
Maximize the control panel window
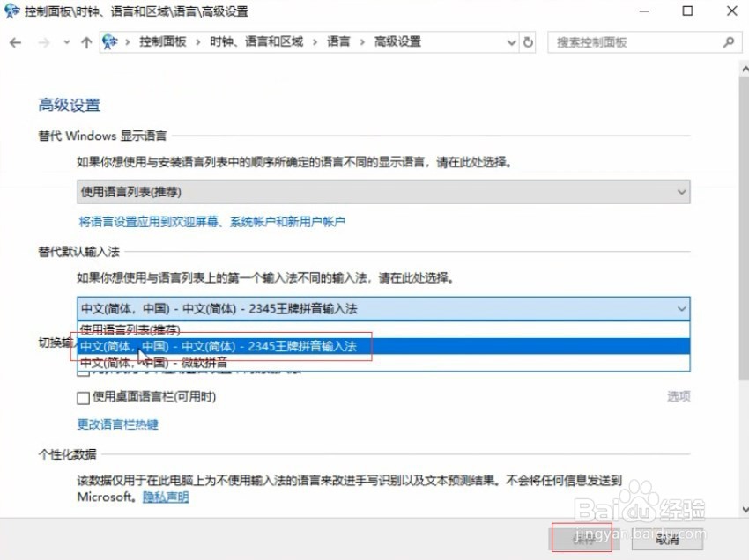[x=687, y=11]
